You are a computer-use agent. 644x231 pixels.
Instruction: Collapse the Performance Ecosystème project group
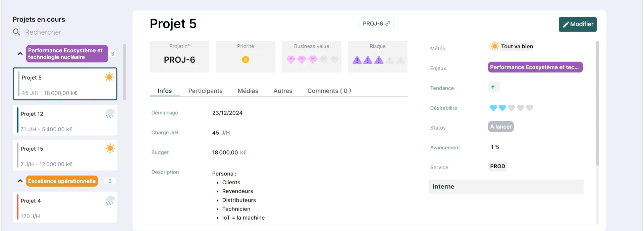(x=20, y=54)
